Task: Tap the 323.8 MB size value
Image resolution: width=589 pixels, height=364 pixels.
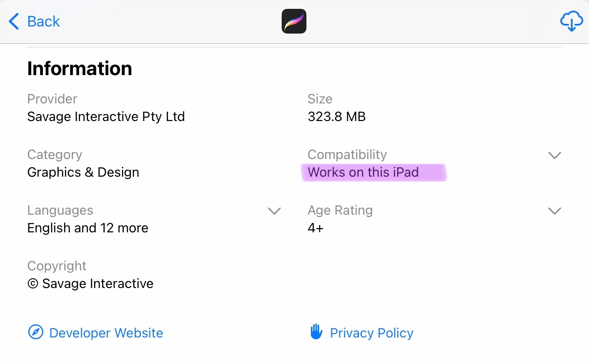Action: (337, 117)
